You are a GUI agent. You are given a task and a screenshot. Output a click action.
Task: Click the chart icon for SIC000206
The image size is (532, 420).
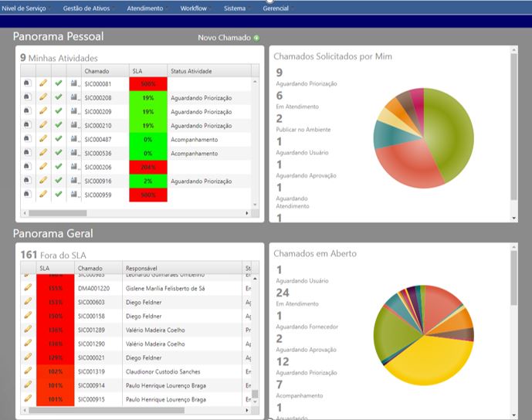[x=74, y=167]
